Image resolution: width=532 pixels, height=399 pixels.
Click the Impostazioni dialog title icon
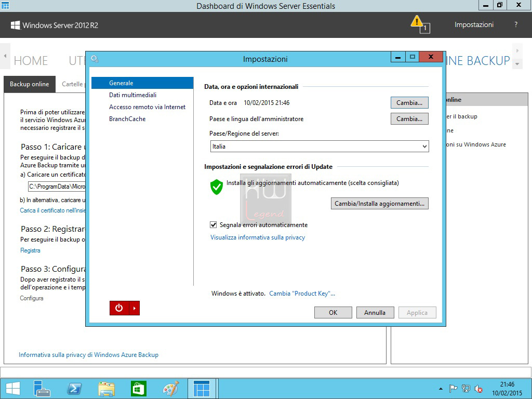[x=95, y=59]
